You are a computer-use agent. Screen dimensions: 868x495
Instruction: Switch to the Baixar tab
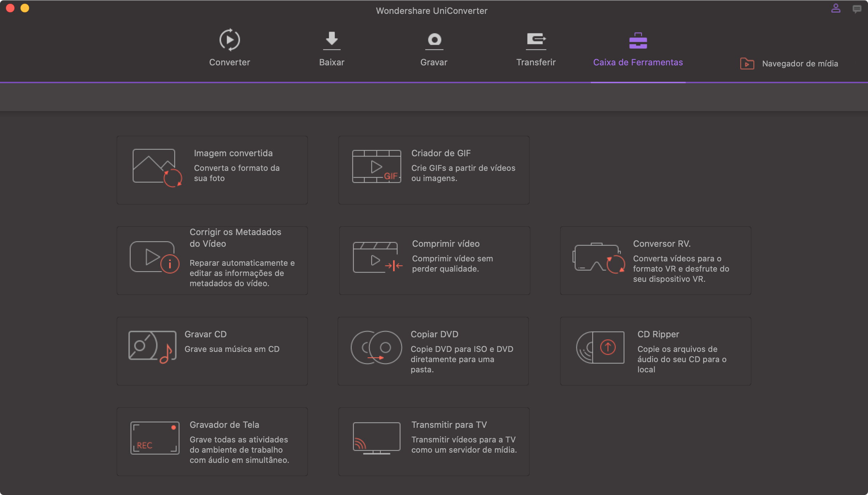(x=332, y=49)
